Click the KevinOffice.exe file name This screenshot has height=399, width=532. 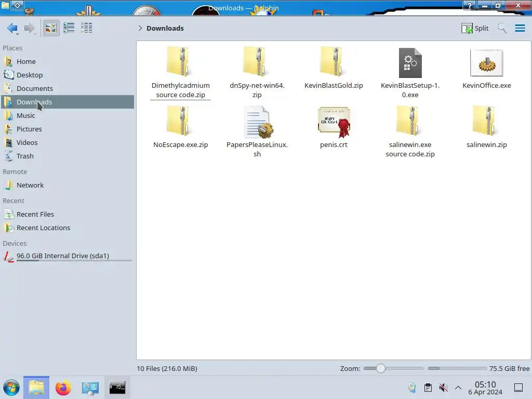pos(486,86)
